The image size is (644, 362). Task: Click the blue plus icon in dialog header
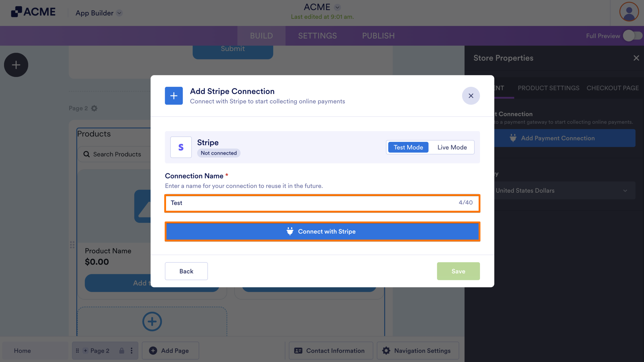click(x=174, y=96)
